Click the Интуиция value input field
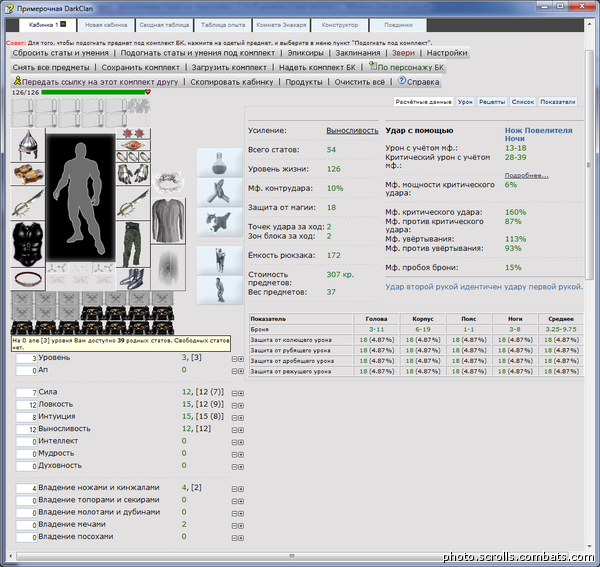The image size is (600, 567). [x=26, y=417]
